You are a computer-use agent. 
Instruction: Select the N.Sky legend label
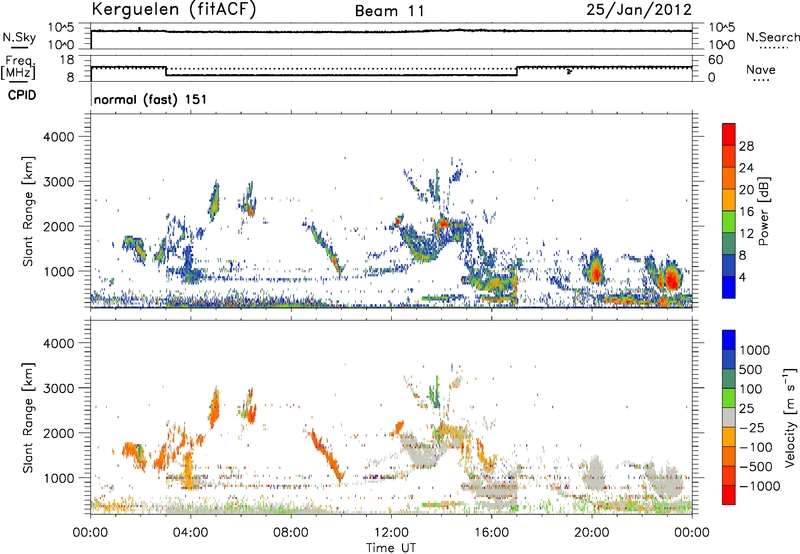(19, 37)
